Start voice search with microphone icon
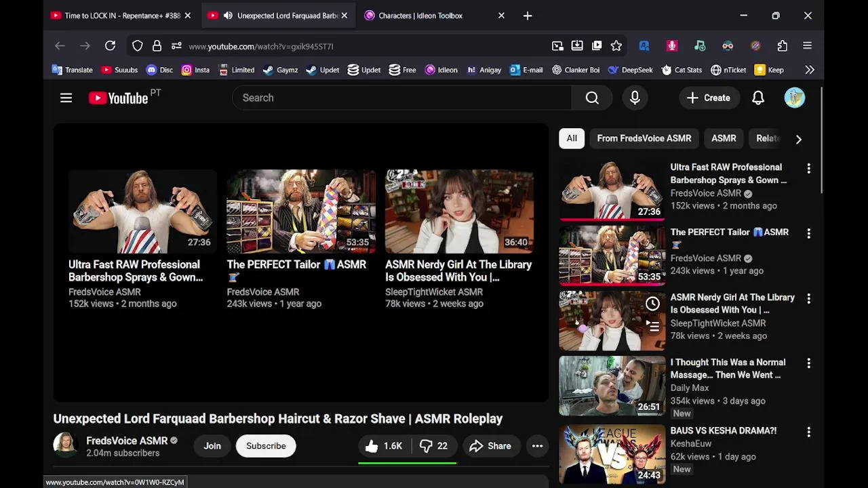The image size is (868, 488). tap(635, 98)
